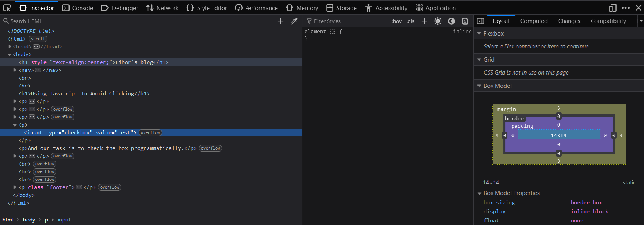Toggle the :hov pseudo-class panel
This screenshot has height=225, width=644.
pos(396,21)
